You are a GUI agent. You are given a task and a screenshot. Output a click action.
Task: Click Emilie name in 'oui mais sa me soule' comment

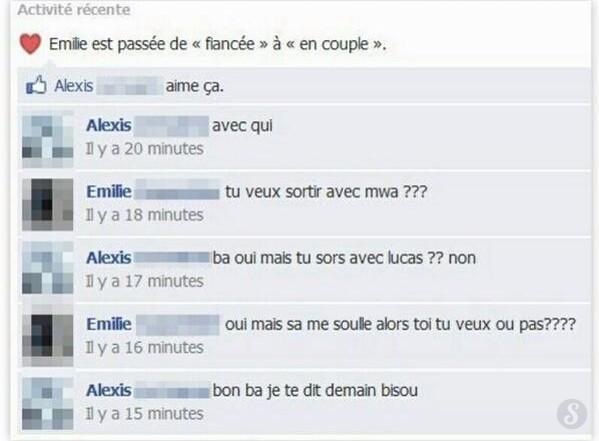tap(109, 324)
